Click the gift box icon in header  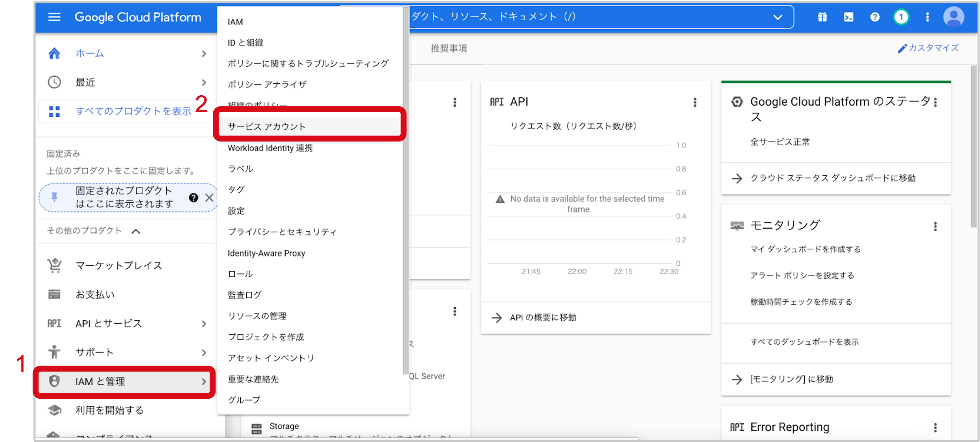(x=822, y=17)
